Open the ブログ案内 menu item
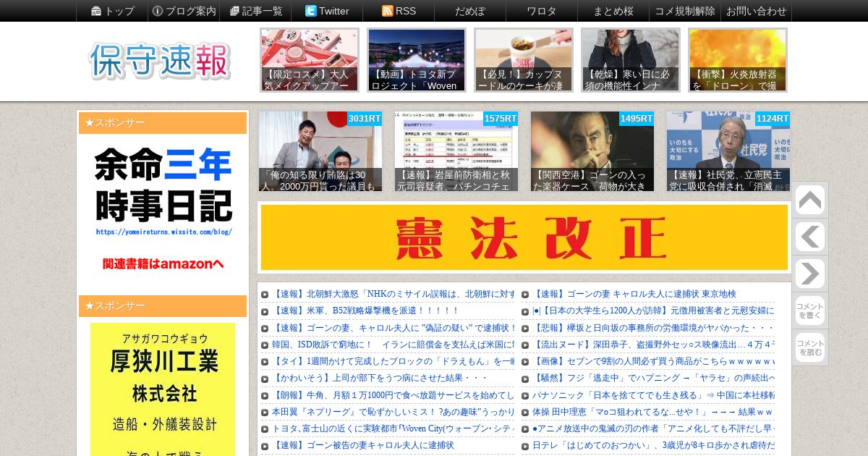This screenshot has height=456, width=868. pos(184,11)
